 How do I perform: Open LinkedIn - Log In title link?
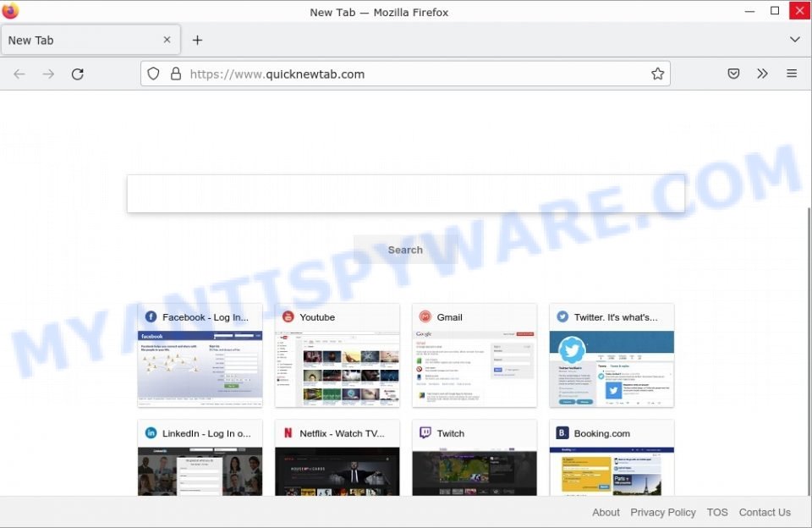pyautogui.click(x=206, y=433)
